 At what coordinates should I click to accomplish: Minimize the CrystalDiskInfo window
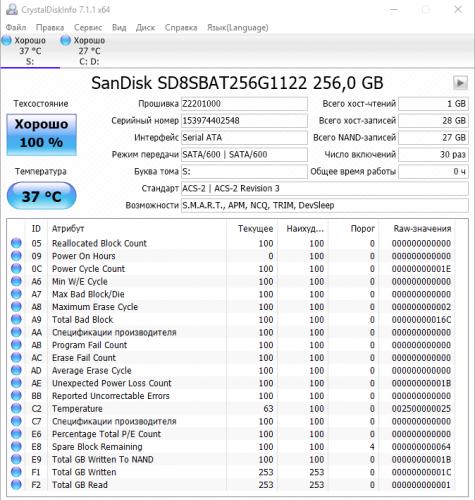point(394,9)
